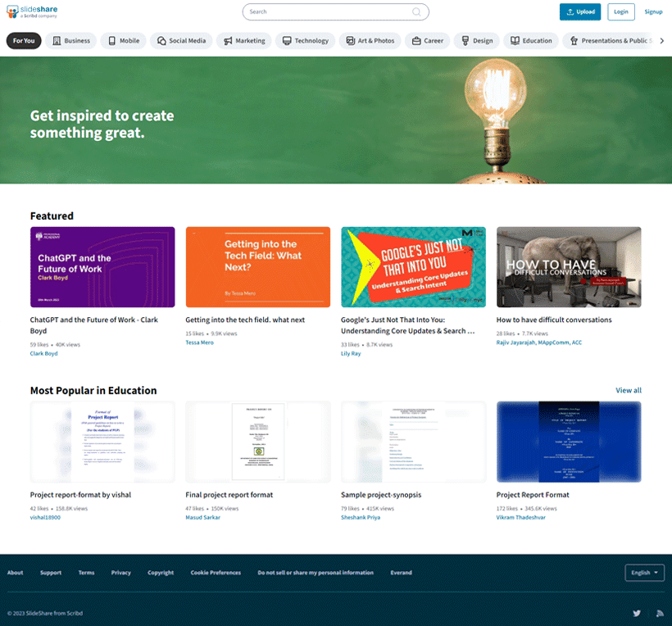Click title Project report-format by vishal
The height and width of the screenshot is (626, 672).
coord(80,495)
